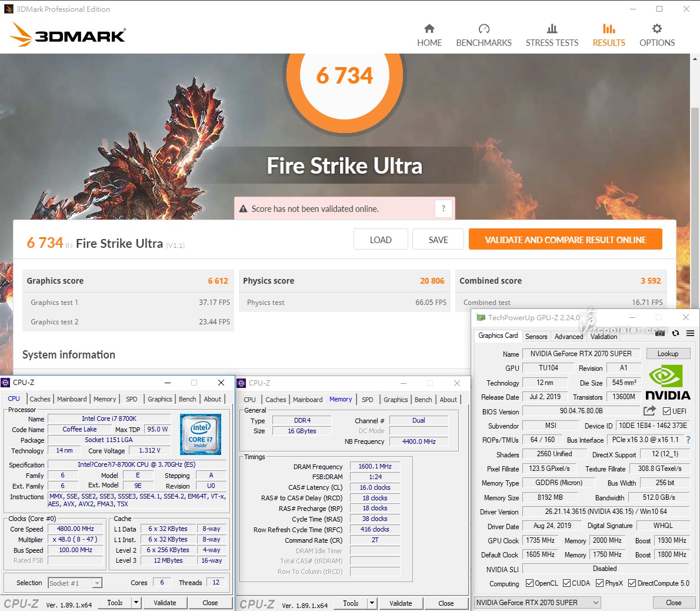Screen dimensions: 700x611
Task: Click the Close button at the bottom of GPU-Z
Action: point(674,603)
